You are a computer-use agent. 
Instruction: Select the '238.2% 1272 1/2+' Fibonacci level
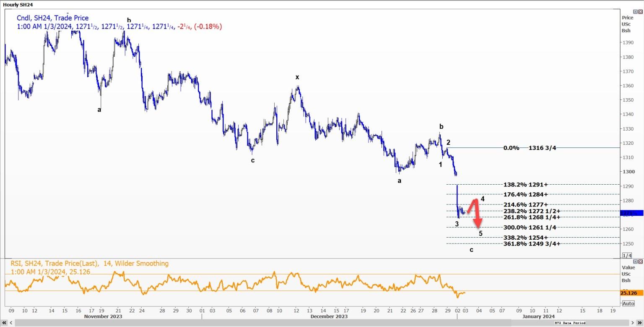click(532, 211)
